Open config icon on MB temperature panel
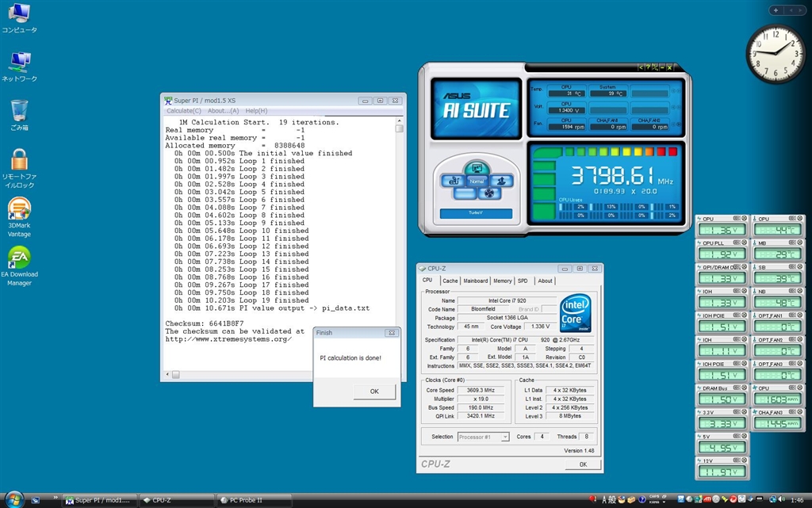Image resolution: width=812 pixels, height=508 pixels. 792,242
